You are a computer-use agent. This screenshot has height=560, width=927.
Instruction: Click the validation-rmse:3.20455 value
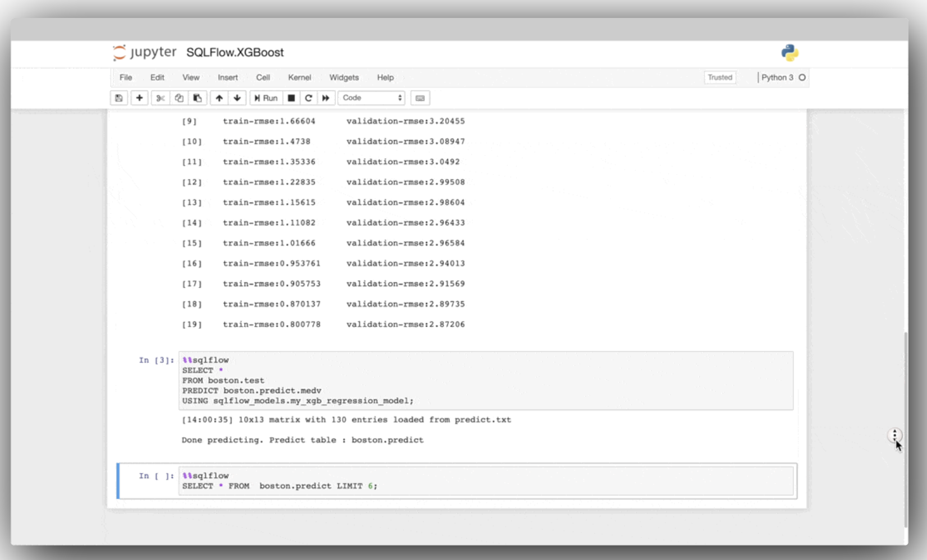point(406,121)
